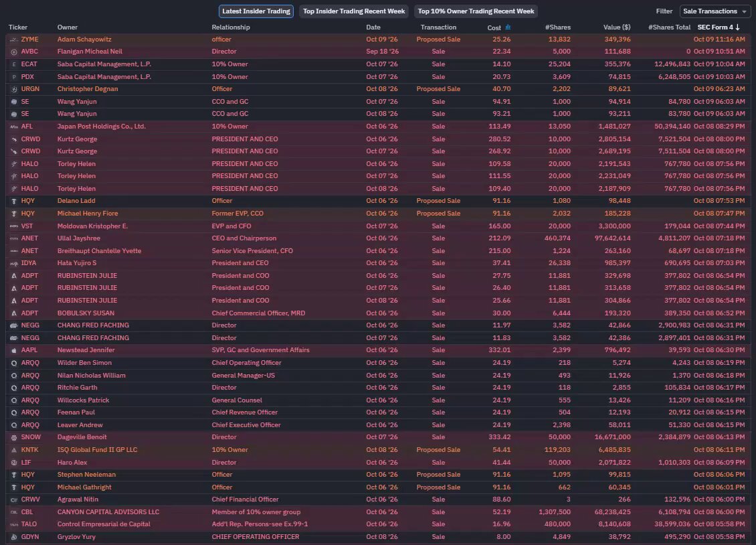Image resolution: width=756 pixels, height=545 pixels.
Task: Open owner Adam Schayowitz's page
Action: (x=84, y=40)
